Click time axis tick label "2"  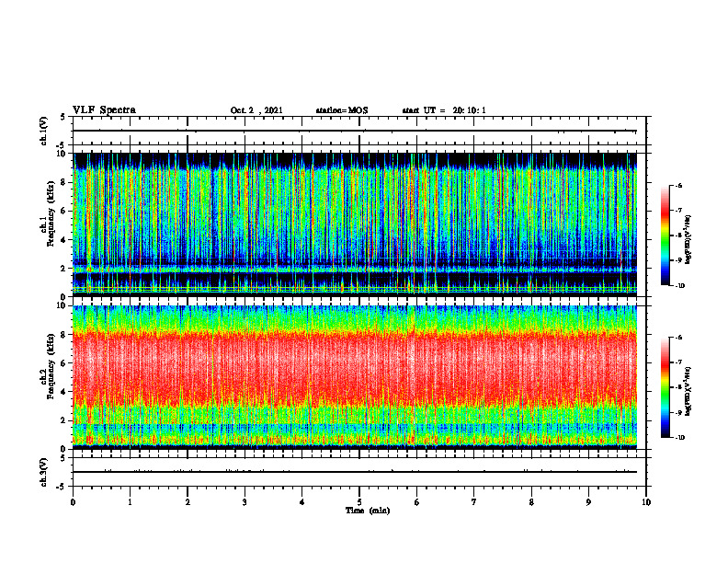click(x=188, y=502)
